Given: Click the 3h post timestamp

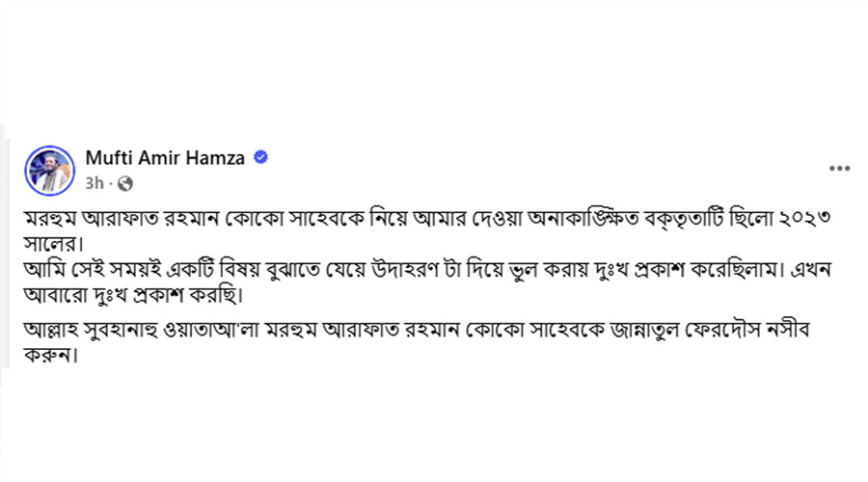Looking at the screenshot, I should [95, 182].
